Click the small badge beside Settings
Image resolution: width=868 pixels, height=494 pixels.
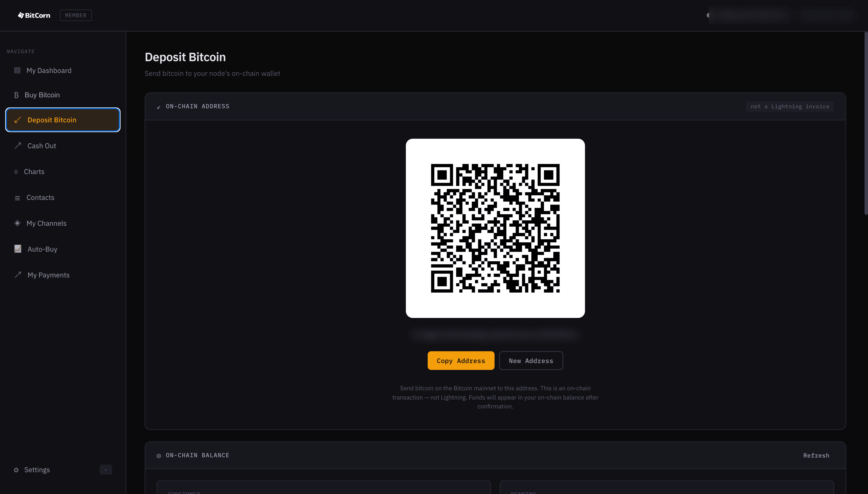coord(106,470)
